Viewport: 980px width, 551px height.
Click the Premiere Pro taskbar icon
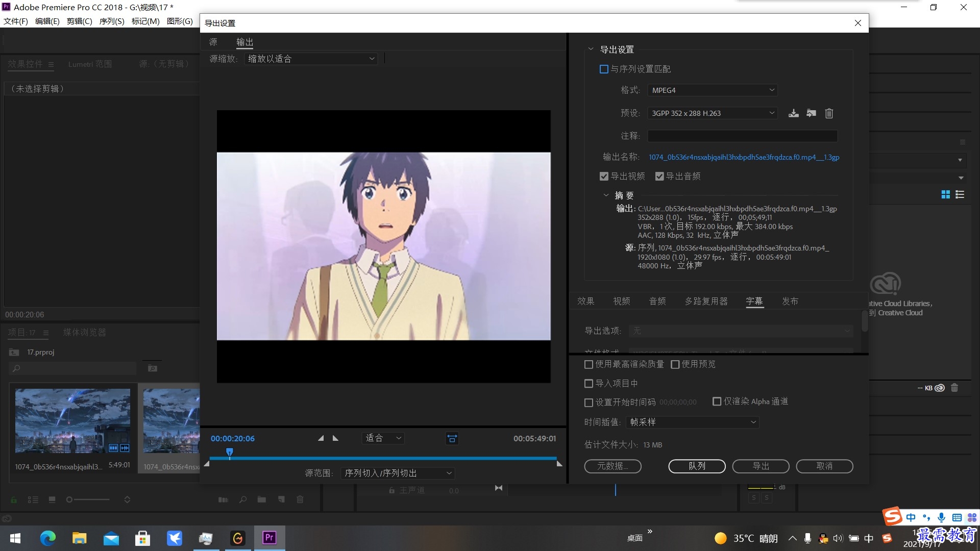point(269,538)
